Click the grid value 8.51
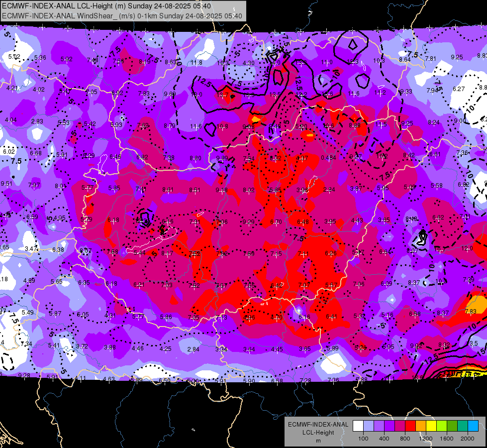This screenshot has width=487, height=448. click(195, 190)
